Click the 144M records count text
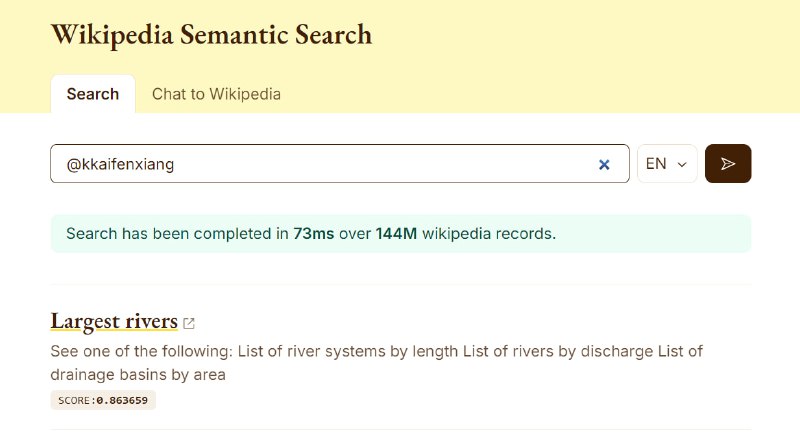 396,234
